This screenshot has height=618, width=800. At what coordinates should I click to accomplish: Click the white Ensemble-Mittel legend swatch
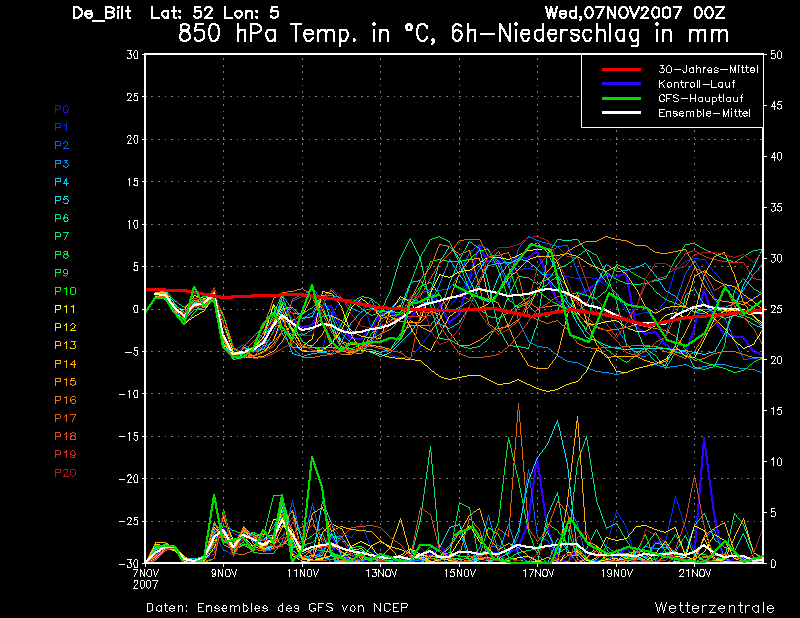pos(621,113)
